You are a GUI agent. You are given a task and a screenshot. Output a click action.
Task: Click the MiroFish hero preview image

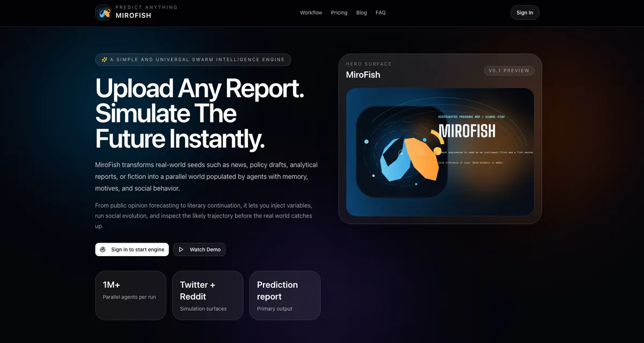(440, 152)
